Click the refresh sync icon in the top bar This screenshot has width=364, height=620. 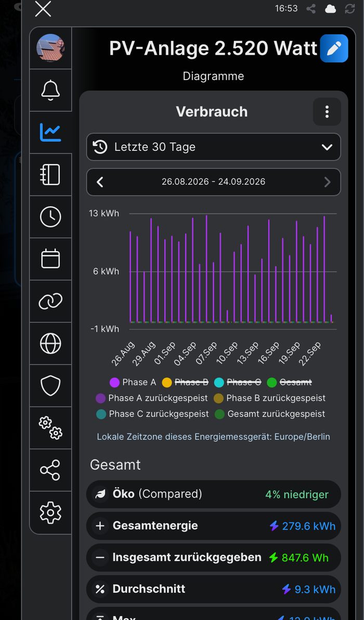tap(350, 9)
